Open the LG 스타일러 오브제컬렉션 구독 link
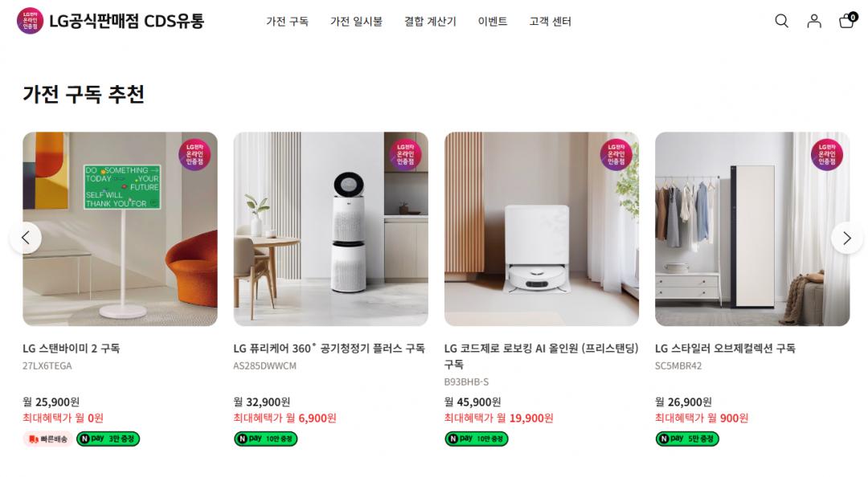Viewport: 868px width, 477px height. [x=725, y=348]
